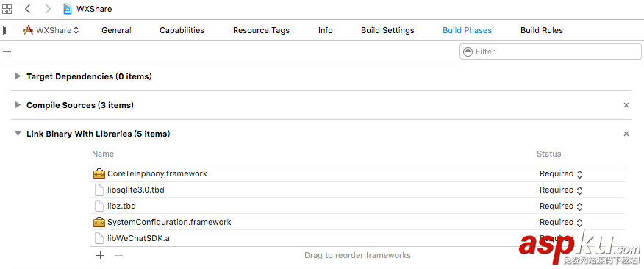The image size is (644, 269).
Task: Delete the Compile Sources phase
Action: click(x=626, y=105)
